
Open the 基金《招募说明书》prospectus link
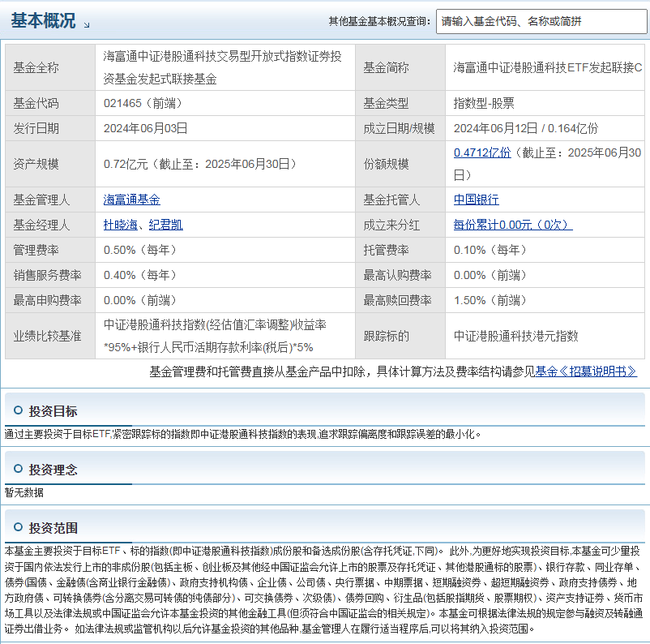(x=586, y=371)
